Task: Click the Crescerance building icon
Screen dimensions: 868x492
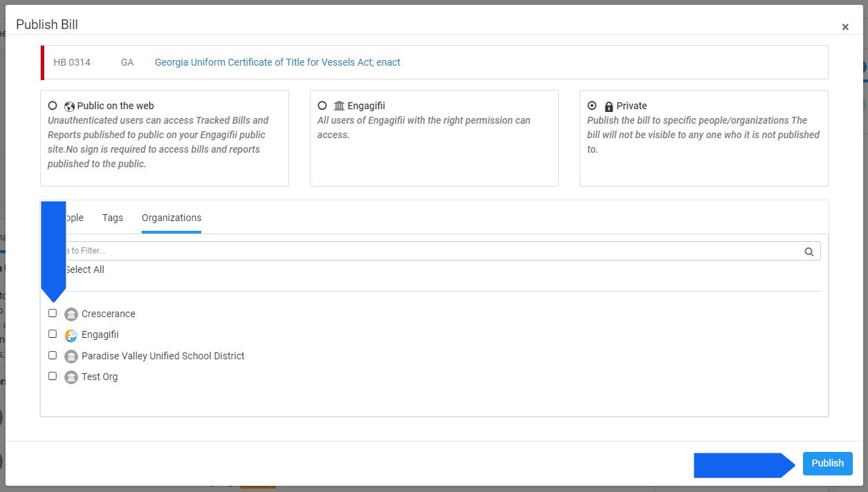Action: [71, 314]
